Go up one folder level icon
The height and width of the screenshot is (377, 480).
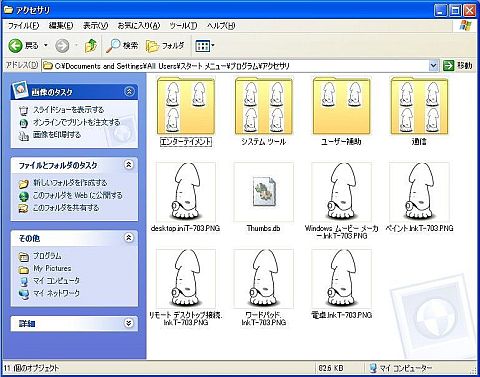[91, 46]
